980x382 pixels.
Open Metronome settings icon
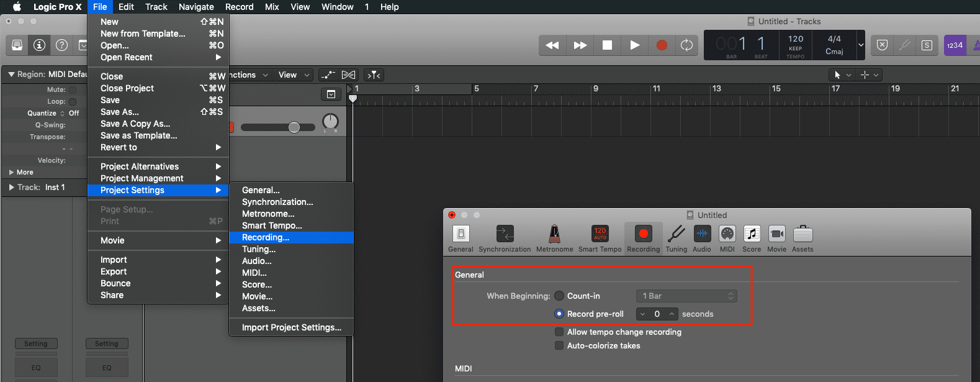point(554,239)
